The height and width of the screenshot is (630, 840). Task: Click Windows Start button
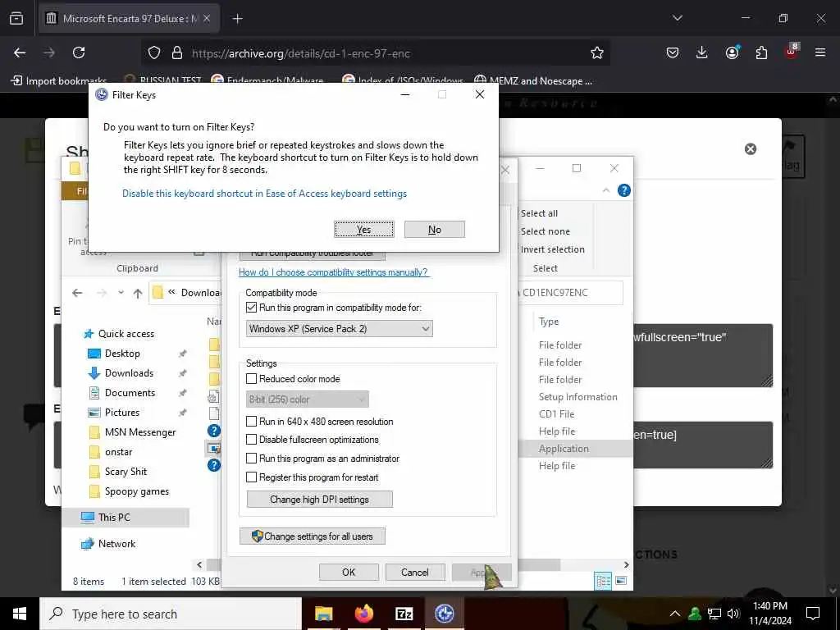tap(20, 614)
